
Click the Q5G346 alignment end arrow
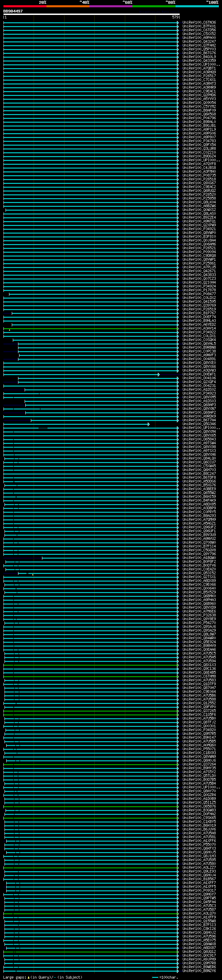[149, 424]
